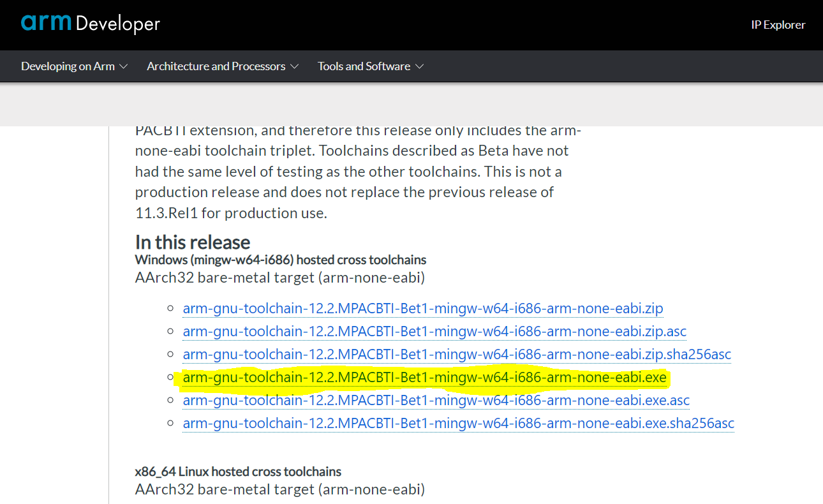Open the exe.sha256asc checksum link
Screen dimensions: 823x504
458,423
